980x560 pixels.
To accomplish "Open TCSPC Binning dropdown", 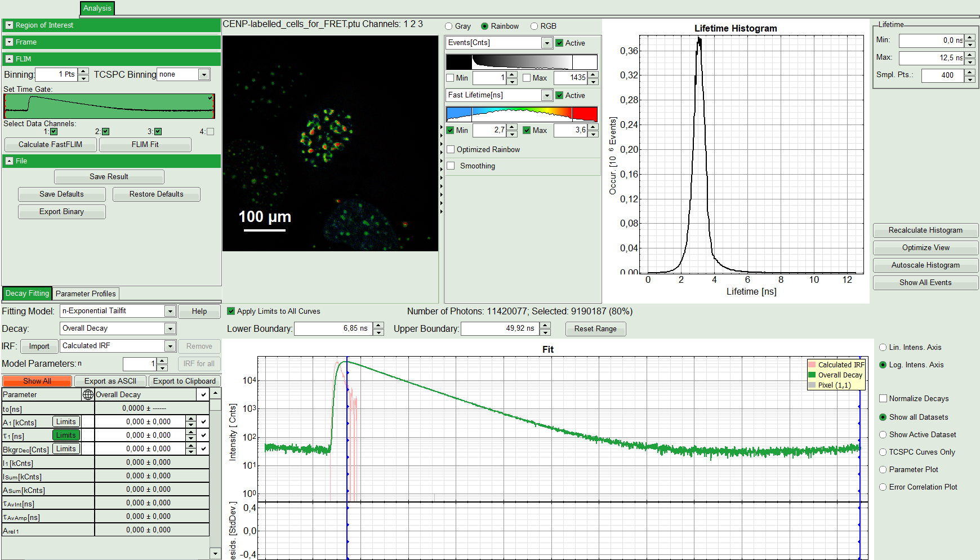I will pos(204,74).
